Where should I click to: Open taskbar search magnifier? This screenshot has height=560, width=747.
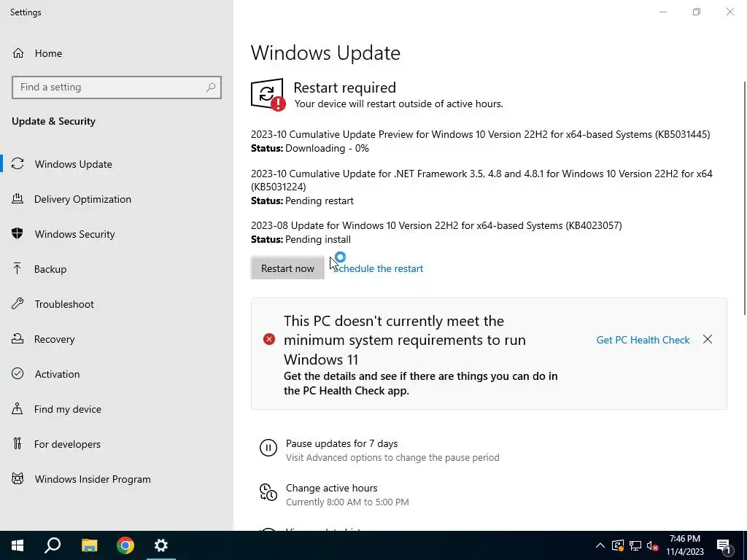click(53, 545)
